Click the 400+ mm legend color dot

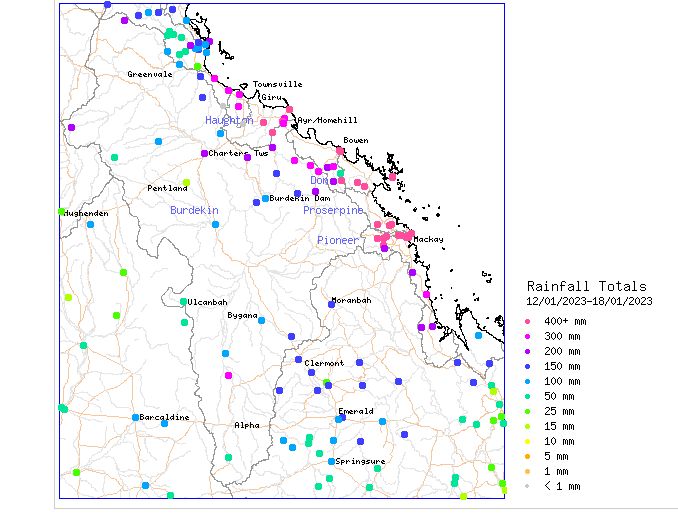[527, 322]
